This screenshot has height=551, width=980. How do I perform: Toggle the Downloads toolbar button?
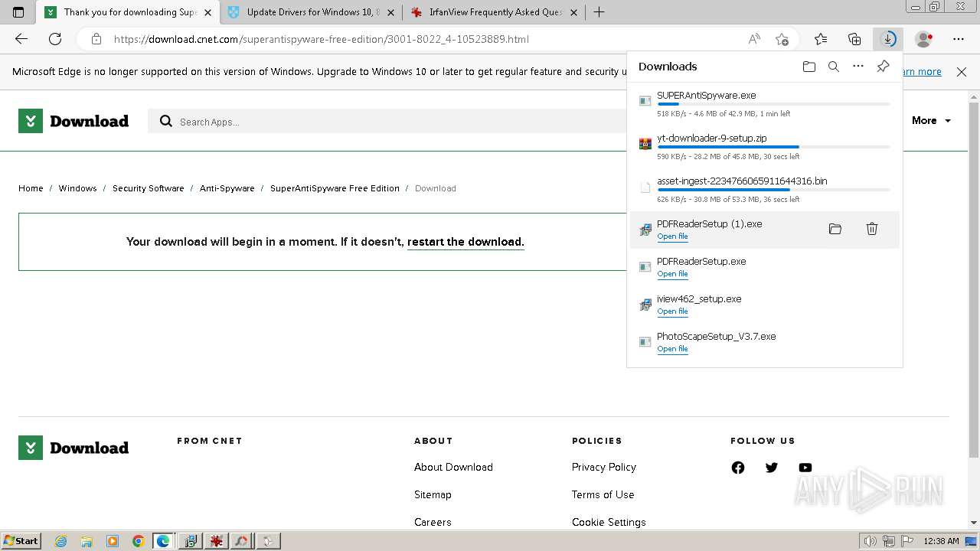888,39
